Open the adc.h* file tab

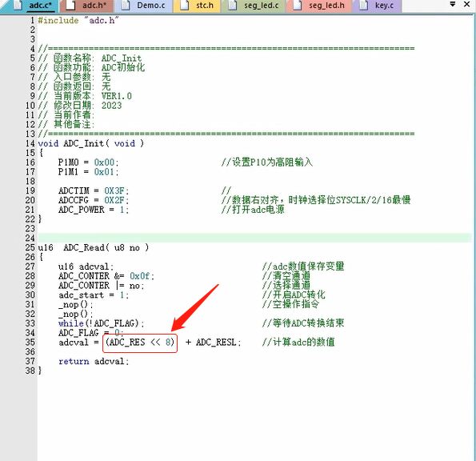point(86,6)
